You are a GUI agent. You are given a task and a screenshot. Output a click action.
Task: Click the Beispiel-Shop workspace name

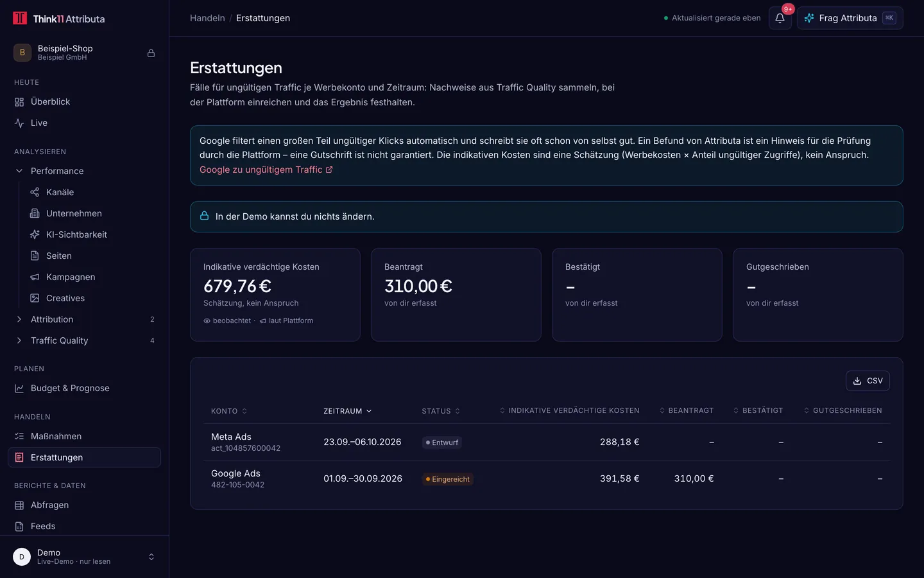click(x=65, y=48)
